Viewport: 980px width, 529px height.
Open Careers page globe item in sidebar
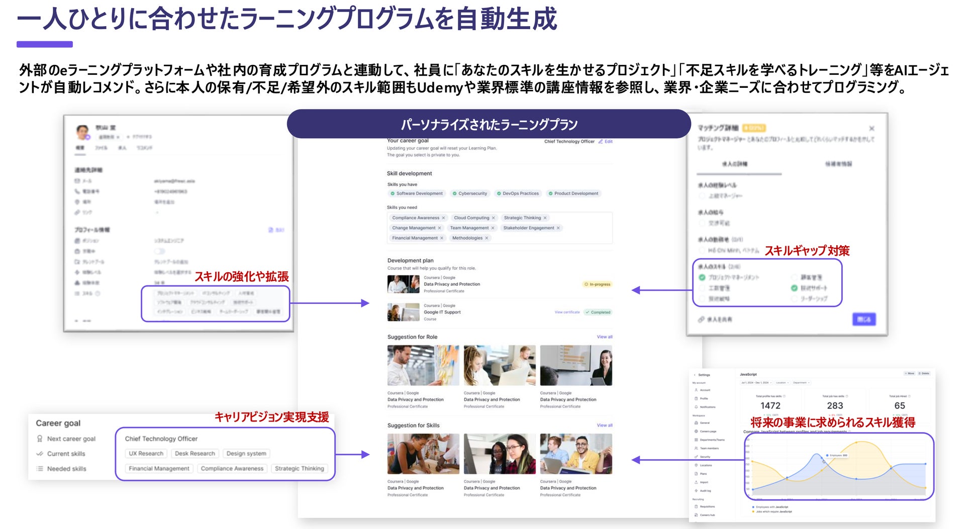pos(705,432)
